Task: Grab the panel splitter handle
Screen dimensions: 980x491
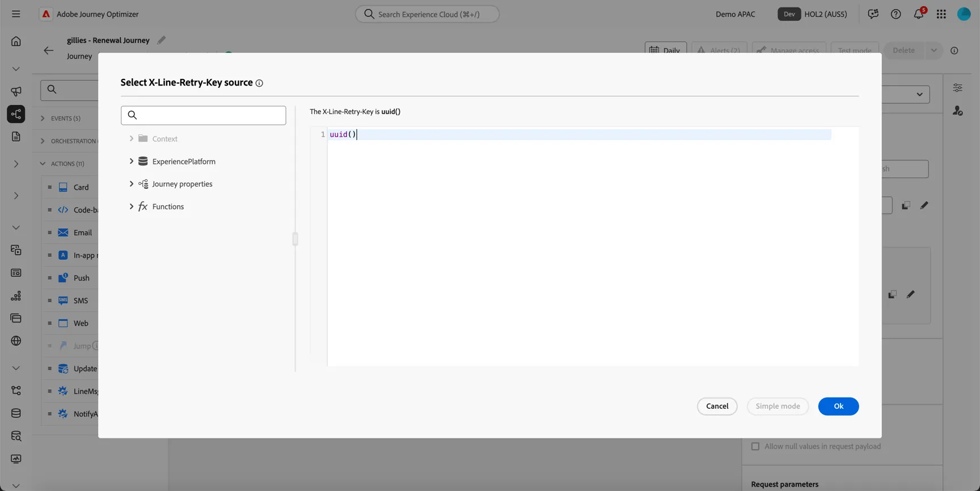Action: coord(295,239)
